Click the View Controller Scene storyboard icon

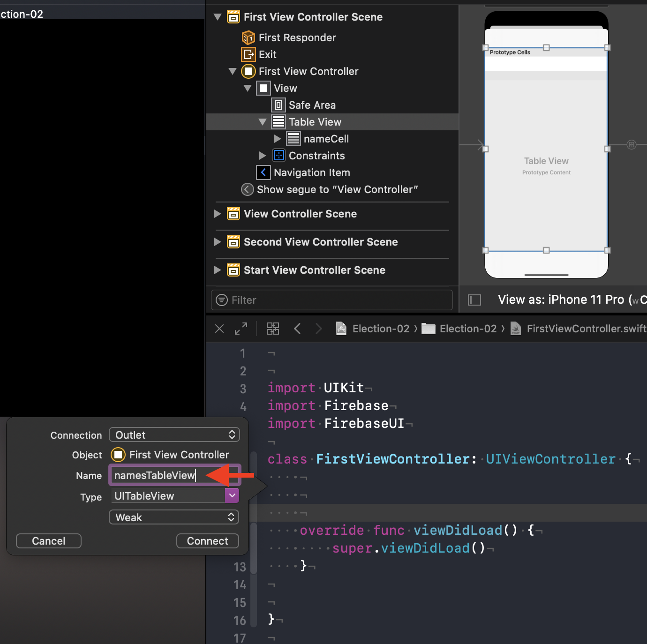click(x=233, y=214)
